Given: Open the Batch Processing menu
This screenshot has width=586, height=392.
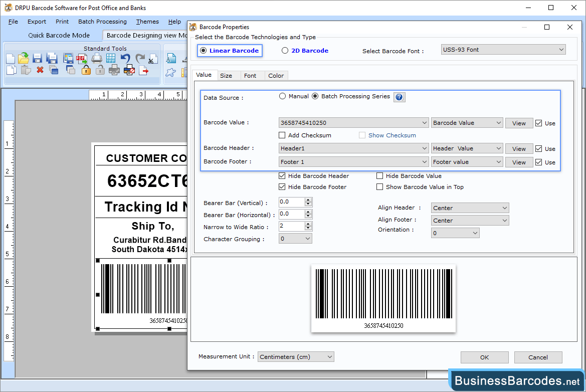Looking at the screenshot, I should point(102,22).
